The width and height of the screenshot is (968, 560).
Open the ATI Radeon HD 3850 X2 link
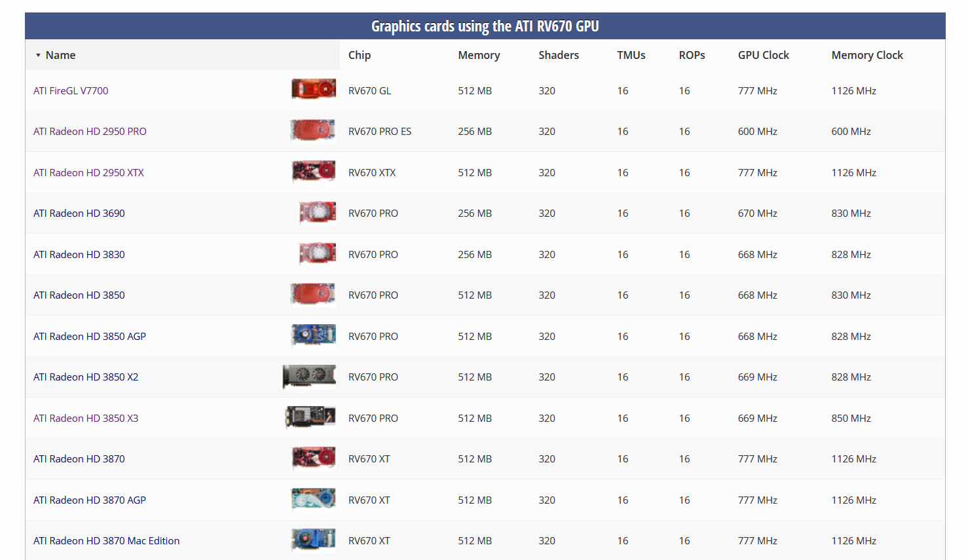pos(86,377)
